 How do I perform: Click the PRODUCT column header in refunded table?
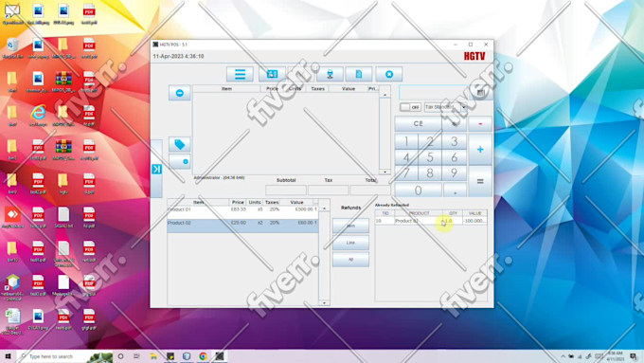tap(419, 213)
